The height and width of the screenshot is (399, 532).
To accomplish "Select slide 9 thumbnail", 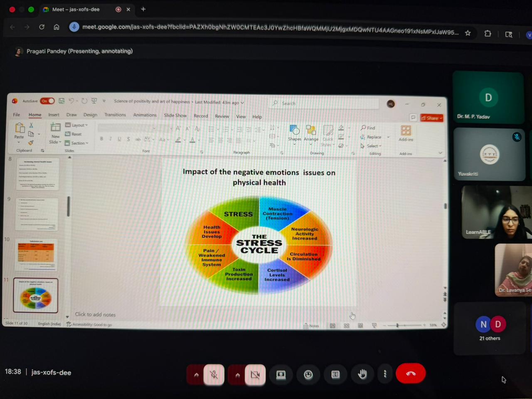I will click(37, 214).
